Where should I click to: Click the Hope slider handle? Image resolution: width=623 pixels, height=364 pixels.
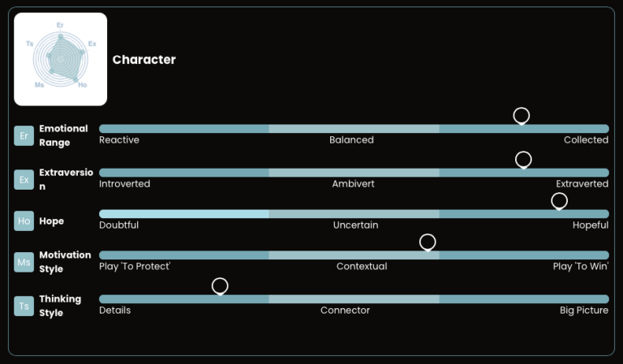coord(559,200)
